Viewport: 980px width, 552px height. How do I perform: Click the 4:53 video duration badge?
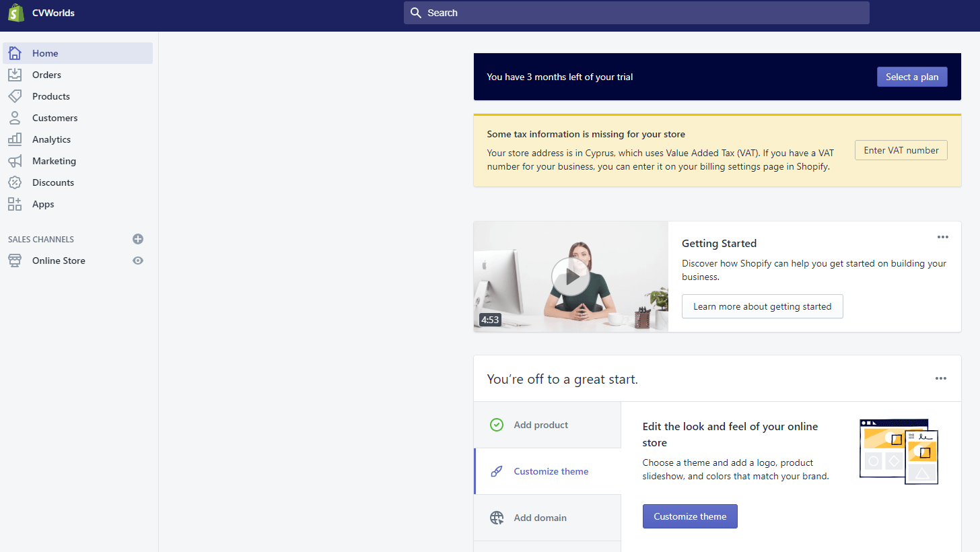tap(490, 320)
